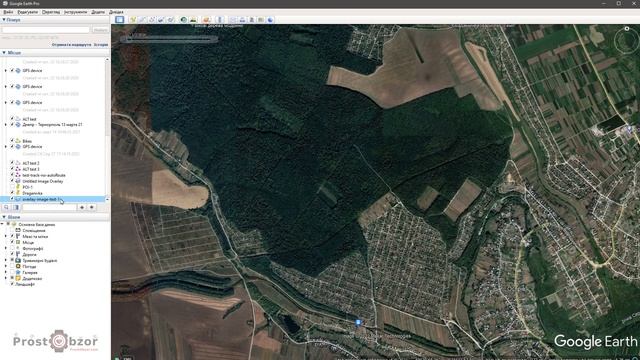Open the Довідка menu
The width and height of the screenshot is (640, 360).
116,12
